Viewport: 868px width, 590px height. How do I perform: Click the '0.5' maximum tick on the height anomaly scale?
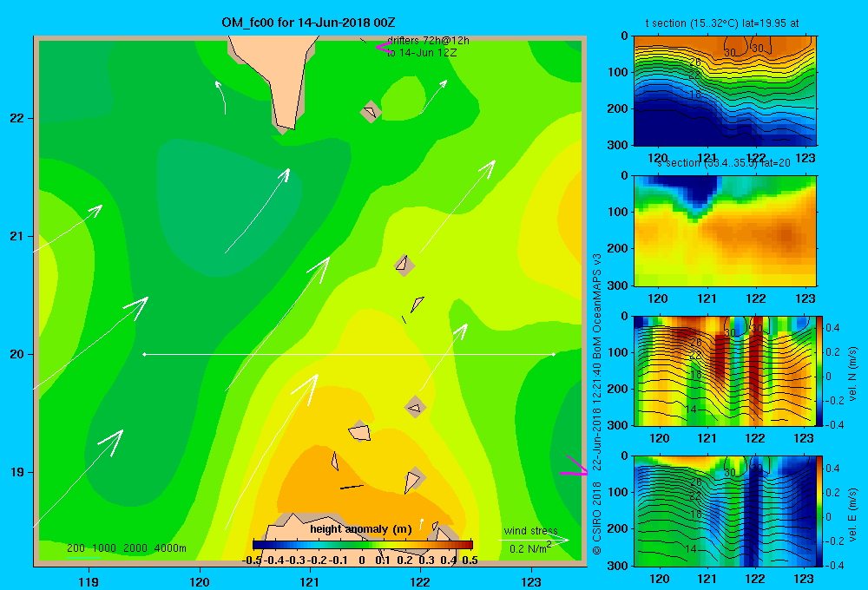point(470,560)
